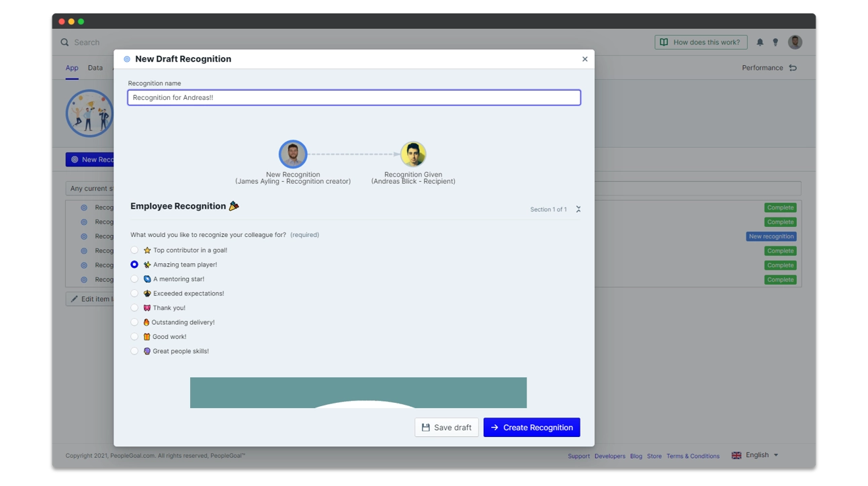Viewport: 868px width, 486px height.
Task: Open the English language dropdown
Action: (756, 455)
